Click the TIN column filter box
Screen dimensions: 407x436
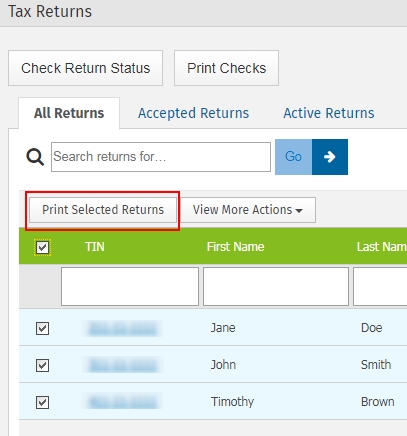pyautogui.click(x=130, y=286)
